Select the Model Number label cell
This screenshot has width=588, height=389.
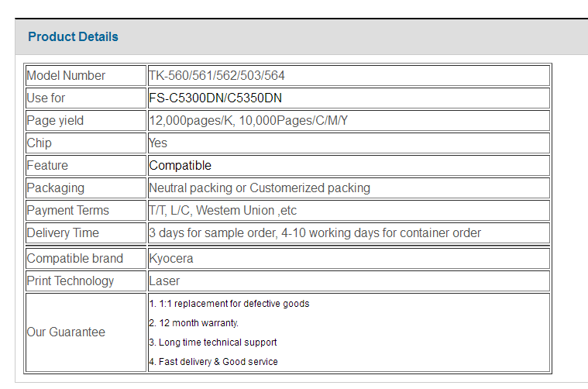(86, 75)
